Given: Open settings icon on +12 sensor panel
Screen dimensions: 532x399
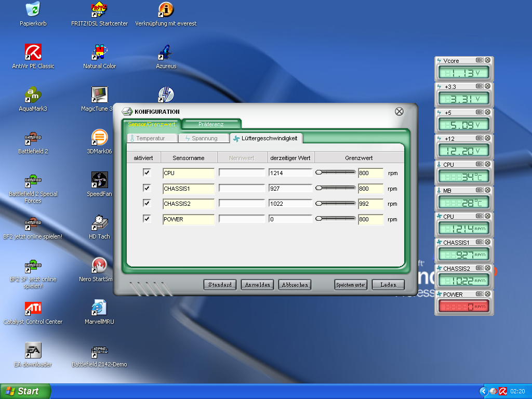Looking at the screenshot, I should point(480,138).
